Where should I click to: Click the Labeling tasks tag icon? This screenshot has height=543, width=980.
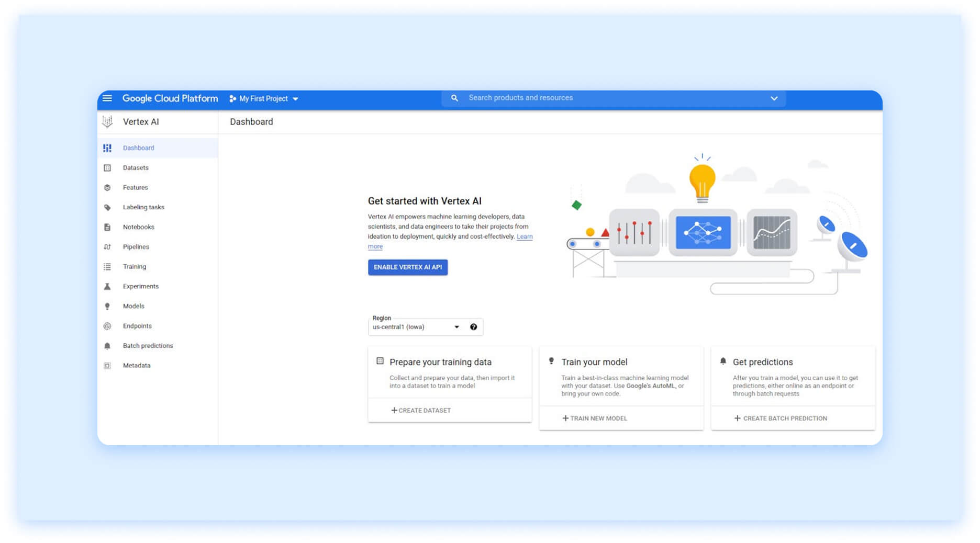(107, 207)
